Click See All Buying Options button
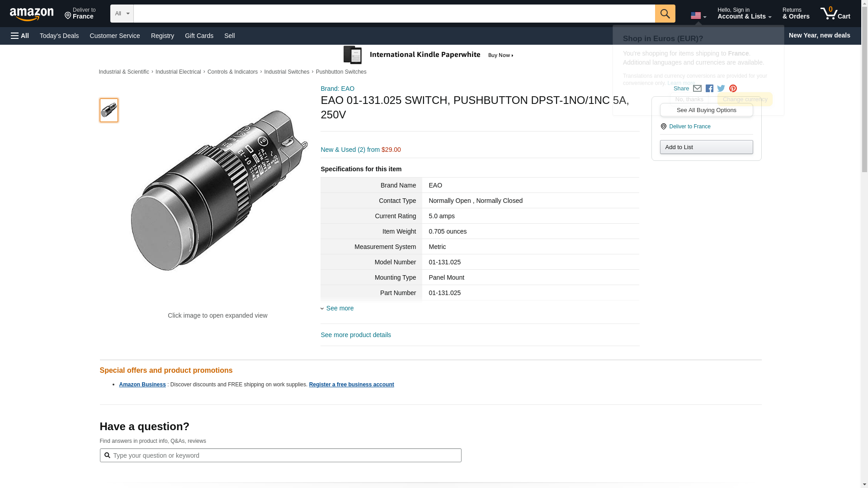Viewport: 868px width, 488px height. 706,110
